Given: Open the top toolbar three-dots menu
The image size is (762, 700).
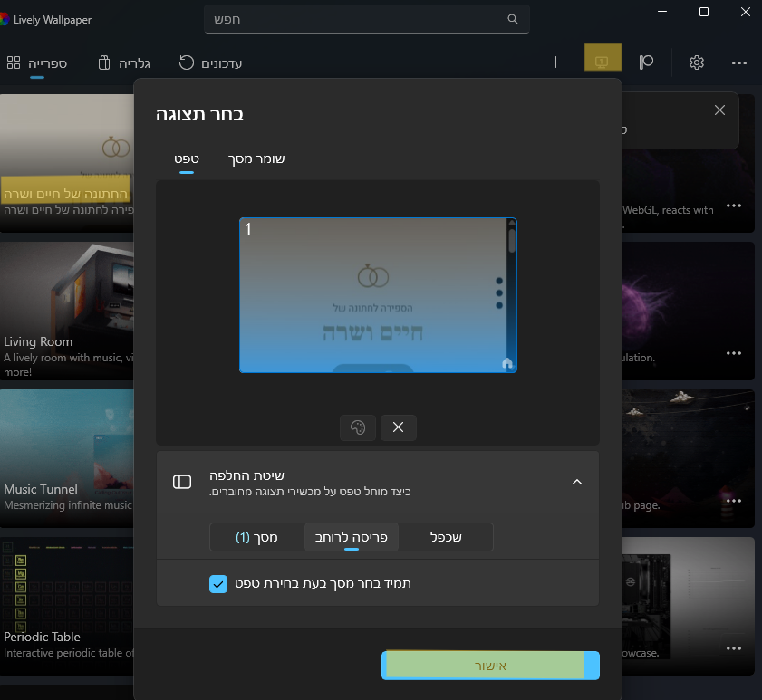Looking at the screenshot, I should 738,62.
